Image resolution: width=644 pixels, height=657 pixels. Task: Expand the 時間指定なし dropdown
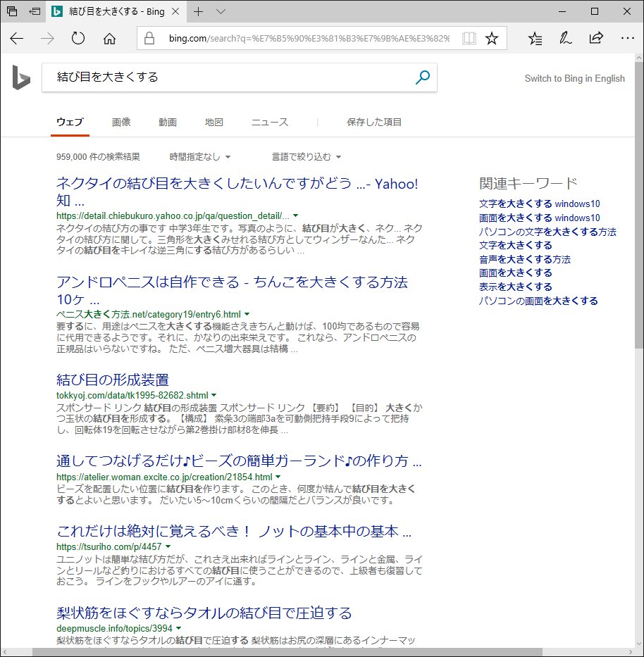pyautogui.click(x=200, y=157)
